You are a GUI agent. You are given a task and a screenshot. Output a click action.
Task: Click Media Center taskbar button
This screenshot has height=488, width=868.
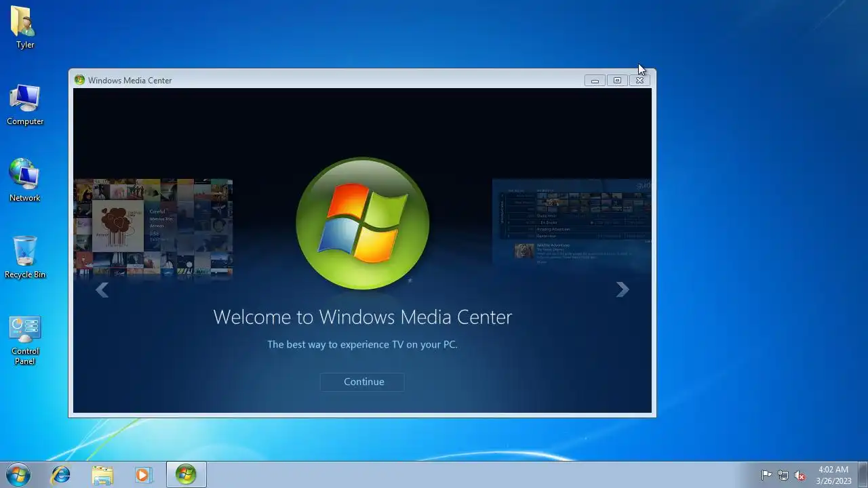click(x=186, y=475)
